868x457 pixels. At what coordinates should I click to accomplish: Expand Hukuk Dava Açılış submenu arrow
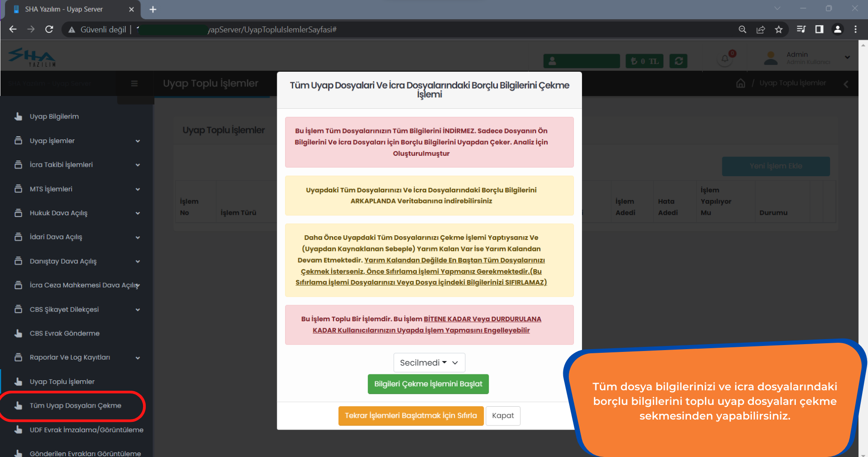click(138, 213)
